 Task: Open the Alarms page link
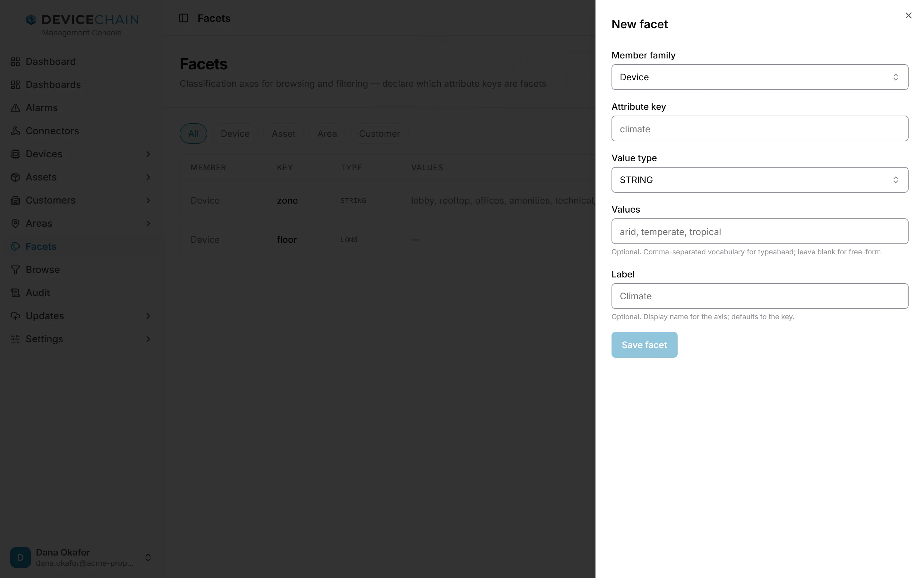(42, 108)
